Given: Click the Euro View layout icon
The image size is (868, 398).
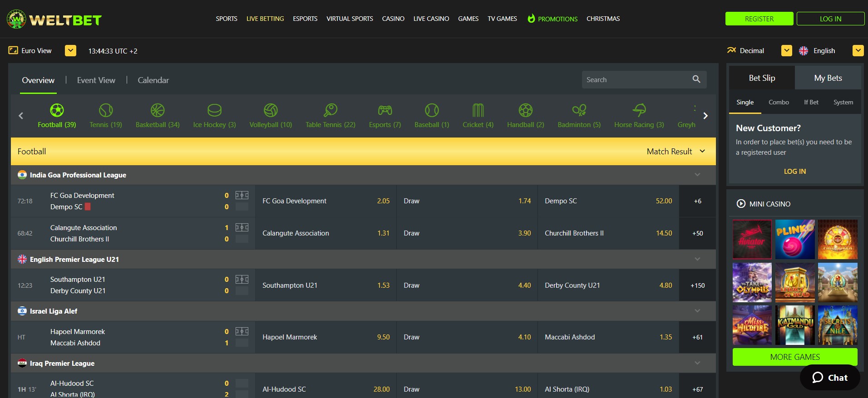Looking at the screenshot, I should click(x=13, y=50).
